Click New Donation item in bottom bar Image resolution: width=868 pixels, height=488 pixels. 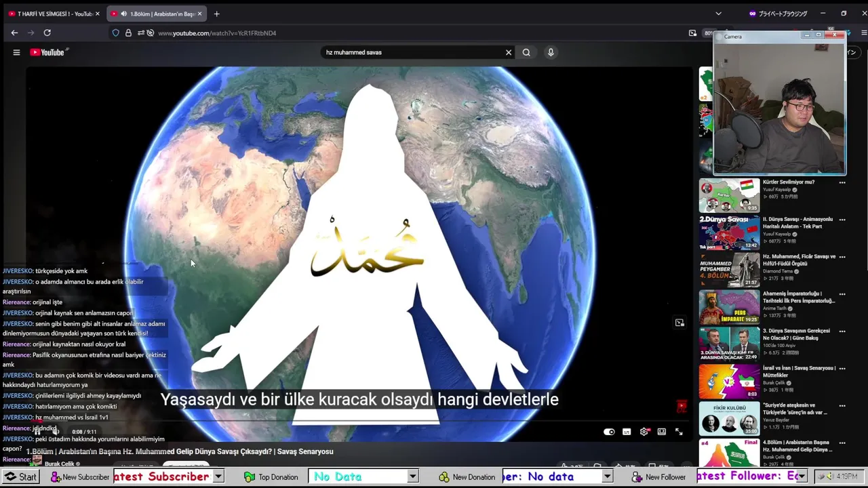click(467, 477)
